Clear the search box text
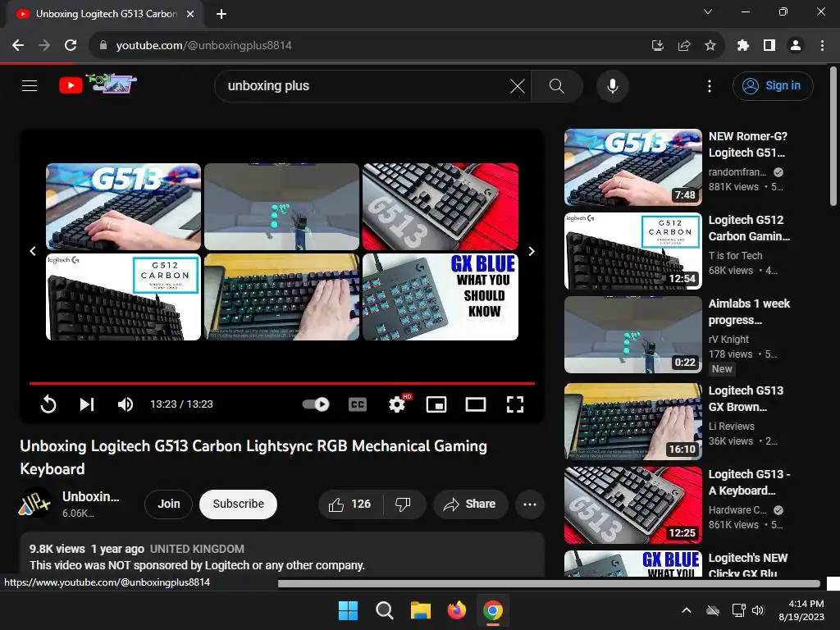 coord(517,85)
